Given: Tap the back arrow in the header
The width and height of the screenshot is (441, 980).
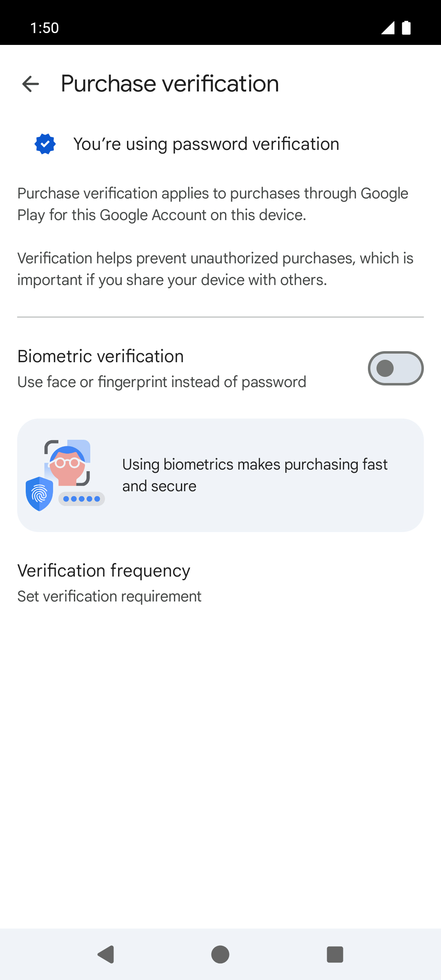Looking at the screenshot, I should click(x=31, y=84).
